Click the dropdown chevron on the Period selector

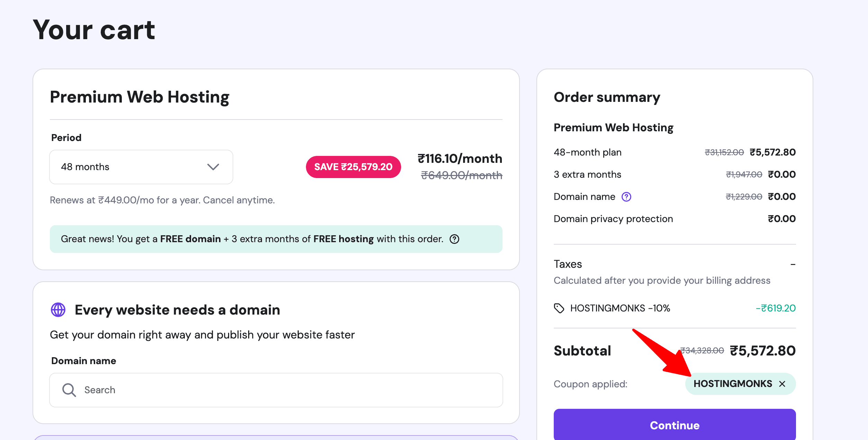pyautogui.click(x=214, y=167)
